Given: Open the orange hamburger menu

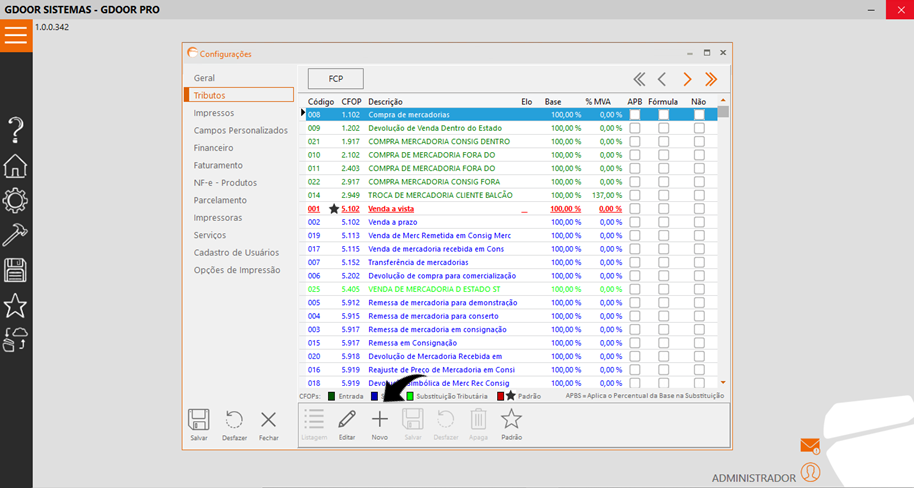Looking at the screenshot, I should pos(16,36).
